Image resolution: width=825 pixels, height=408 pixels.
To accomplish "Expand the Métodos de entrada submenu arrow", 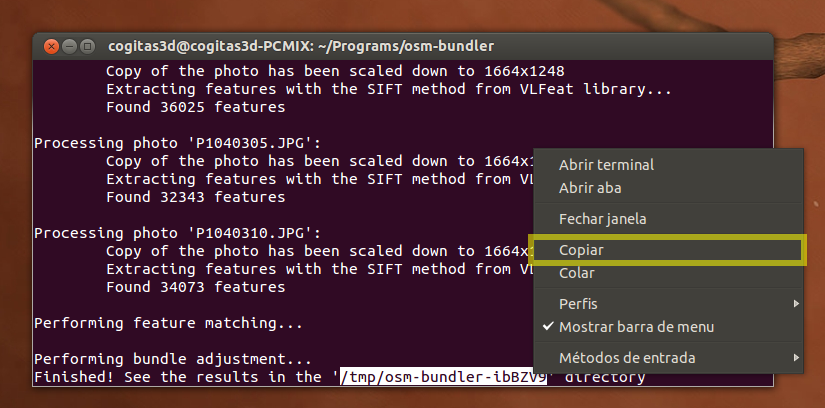I will (797, 358).
